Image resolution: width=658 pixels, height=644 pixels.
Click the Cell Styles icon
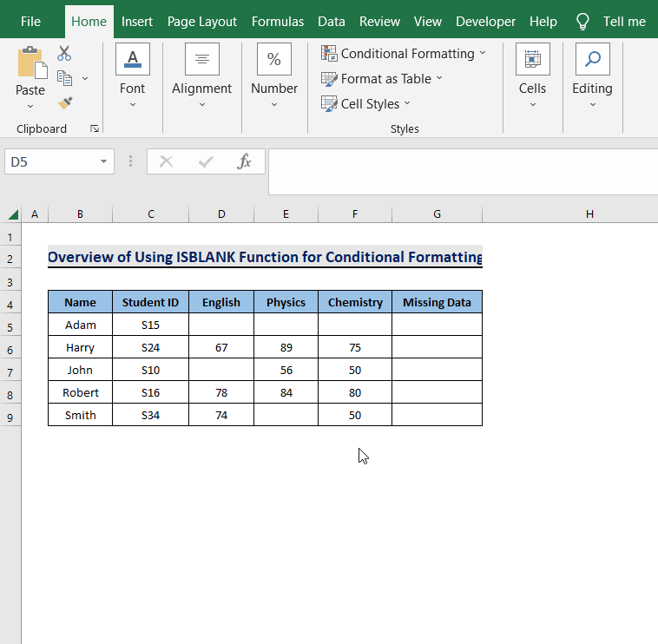[x=329, y=103]
